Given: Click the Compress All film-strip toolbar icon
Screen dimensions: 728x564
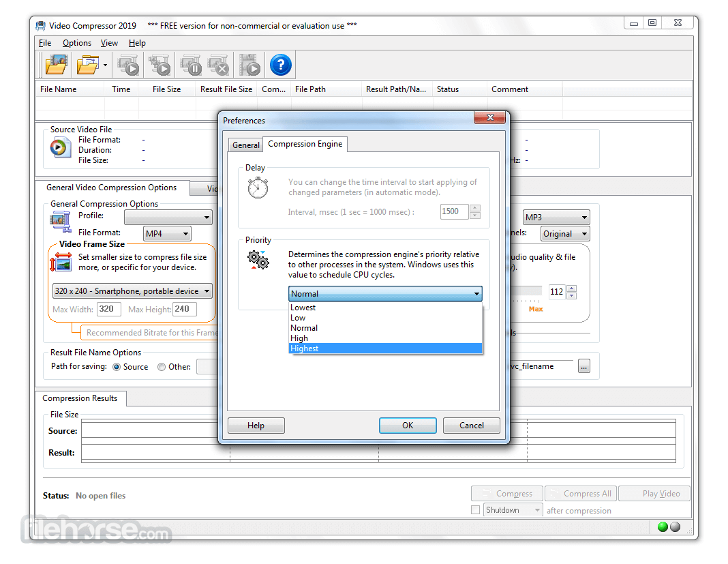Looking at the screenshot, I should (160, 65).
